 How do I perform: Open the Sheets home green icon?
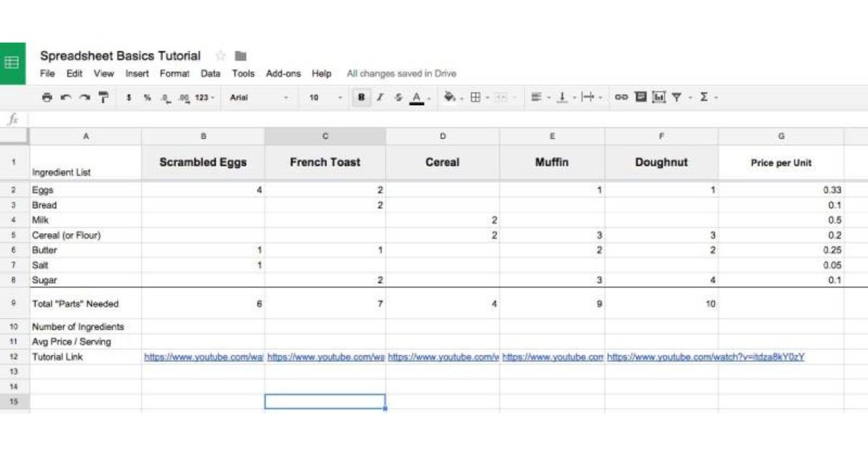(x=12, y=63)
